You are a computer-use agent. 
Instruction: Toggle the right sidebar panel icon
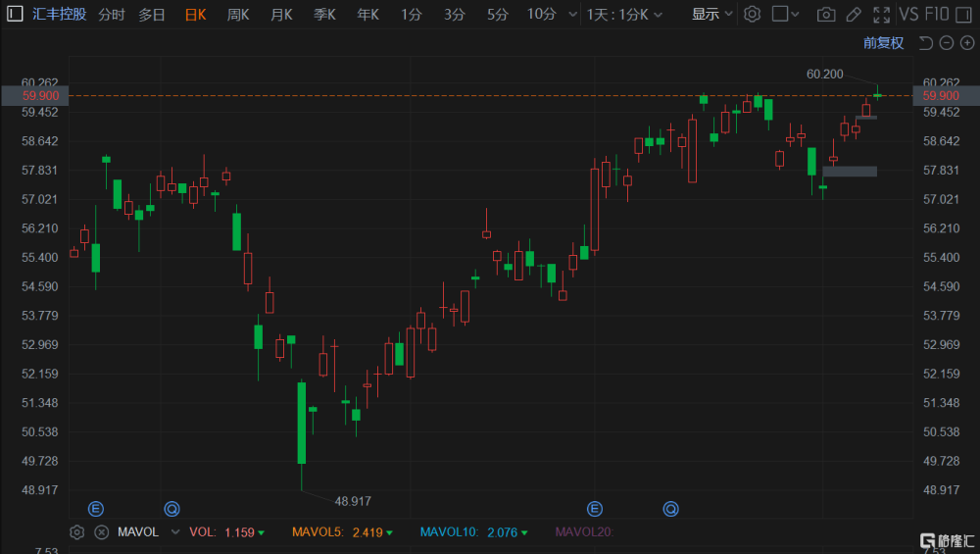coord(964,14)
